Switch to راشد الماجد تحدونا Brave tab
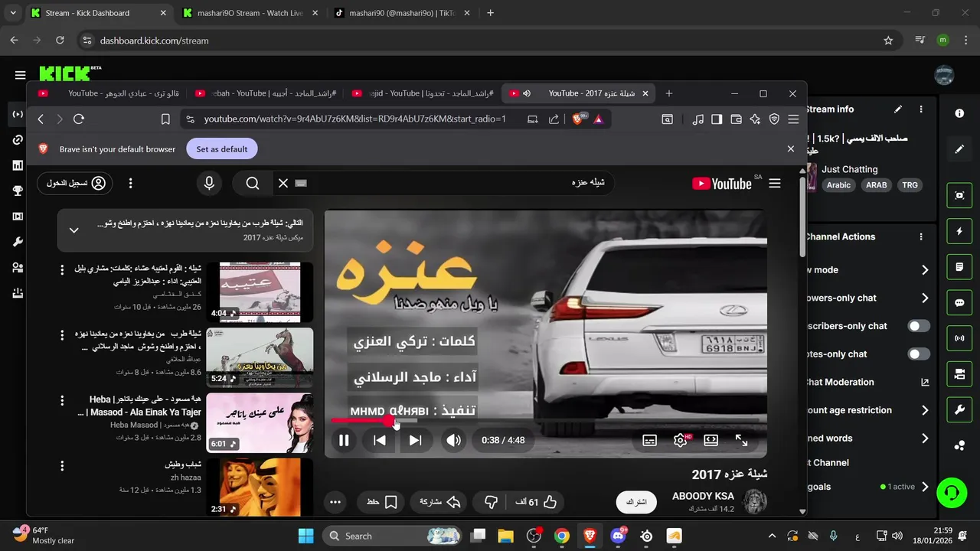The width and height of the screenshot is (980, 551). [x=423, y=93]
